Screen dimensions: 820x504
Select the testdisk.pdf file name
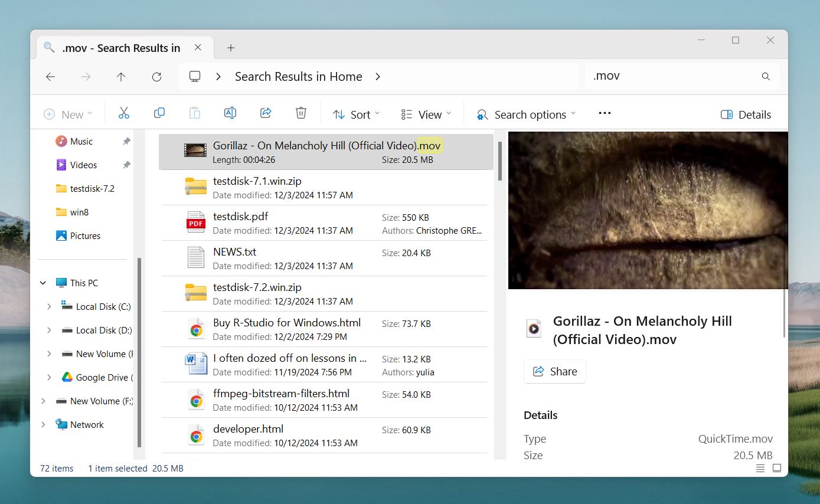(x=240, y=217)
